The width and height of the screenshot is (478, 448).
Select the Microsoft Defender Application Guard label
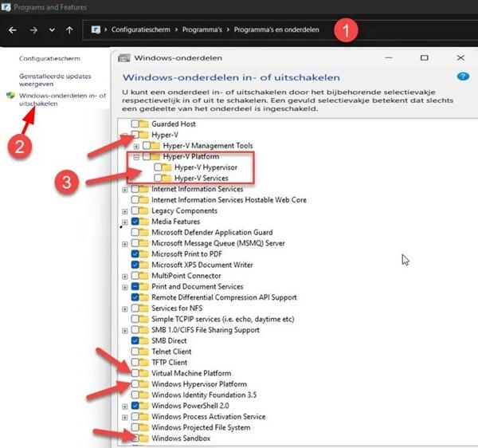(212, 232)
